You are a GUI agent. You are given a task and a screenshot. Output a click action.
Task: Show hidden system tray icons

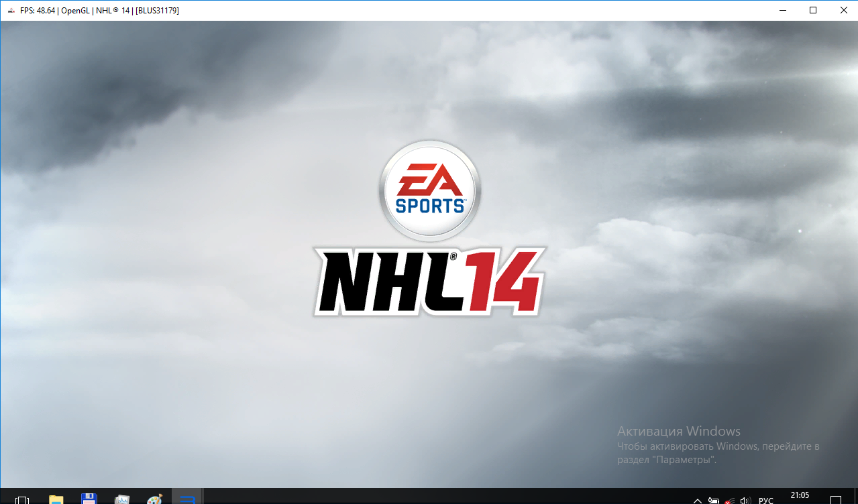(698, 500)
